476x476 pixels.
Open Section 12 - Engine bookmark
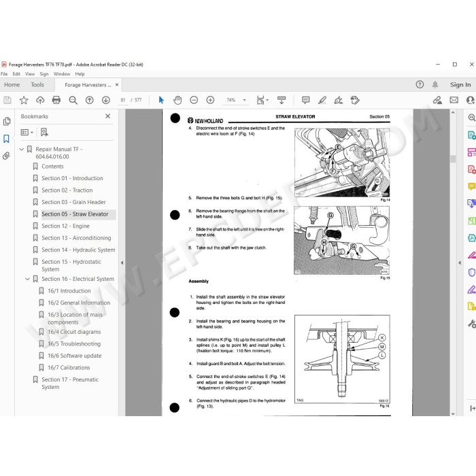pyautogui.click(x=65, y=226)
